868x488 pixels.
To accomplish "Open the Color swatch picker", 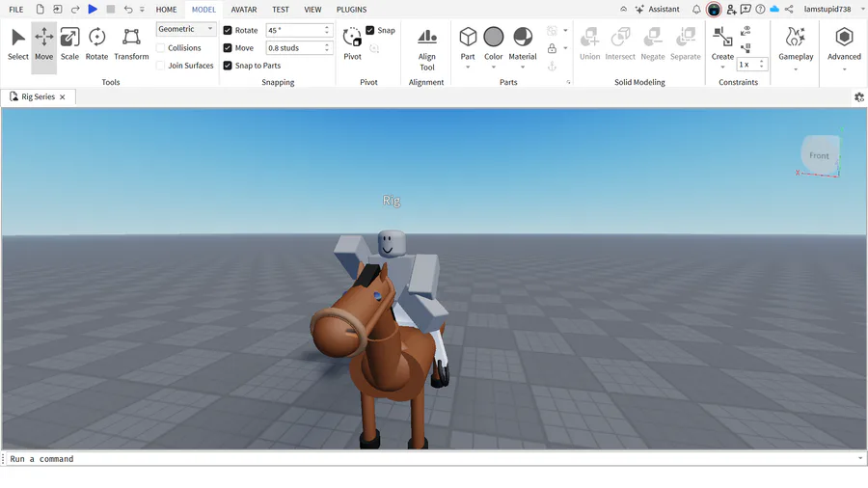I will coord(493,37).
